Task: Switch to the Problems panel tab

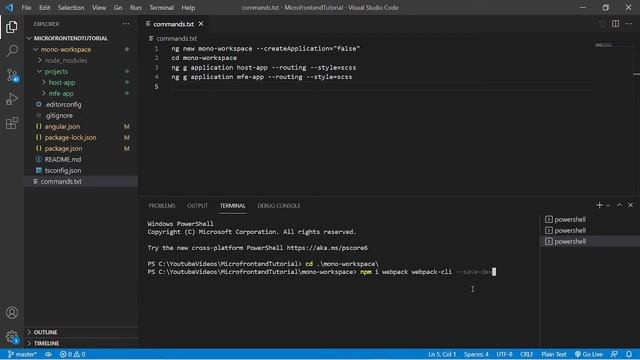Action: (162, 206)
